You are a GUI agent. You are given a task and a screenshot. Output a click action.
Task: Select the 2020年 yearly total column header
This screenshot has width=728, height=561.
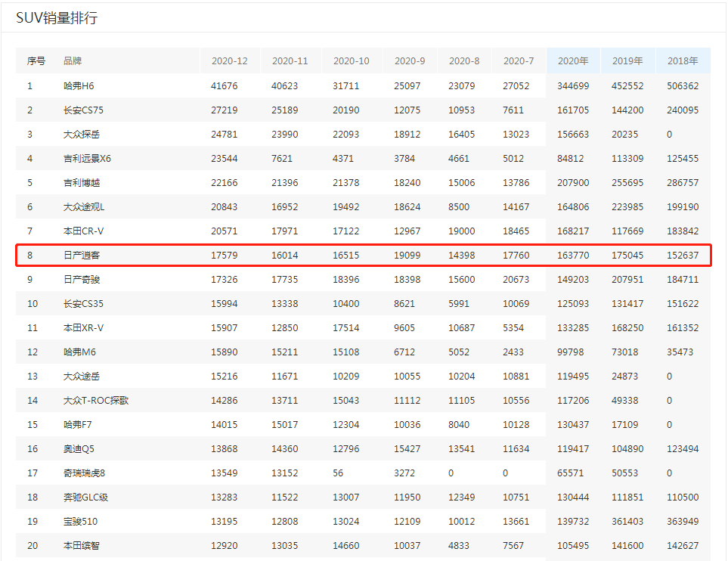pos(572,60)
